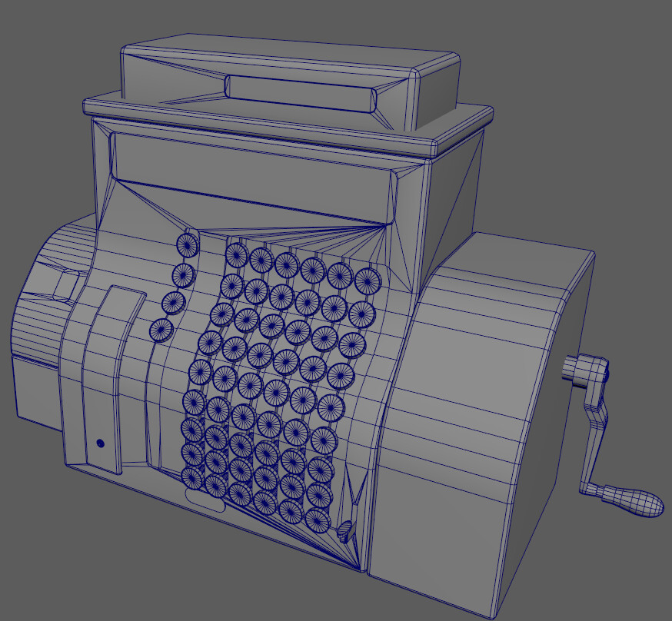Click the crank arm connecting to the body
This screenshot has height=621, width=672.
(596, 430)
